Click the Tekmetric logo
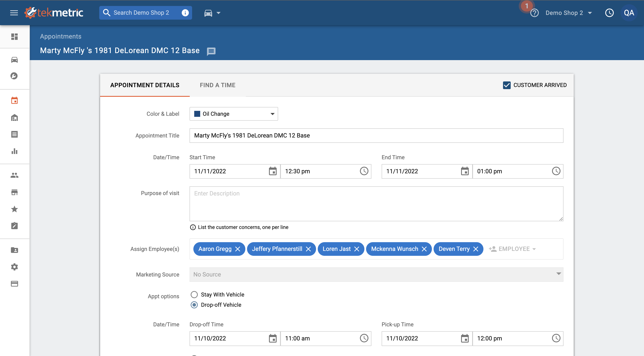Image resolution: width=644 pixels, height=356 pixels. (54, 13)
